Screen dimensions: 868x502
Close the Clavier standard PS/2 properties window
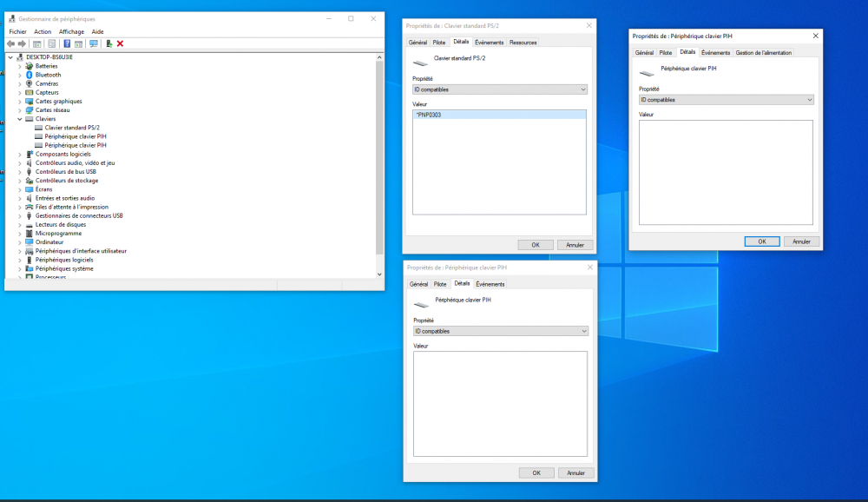(589, 25)
